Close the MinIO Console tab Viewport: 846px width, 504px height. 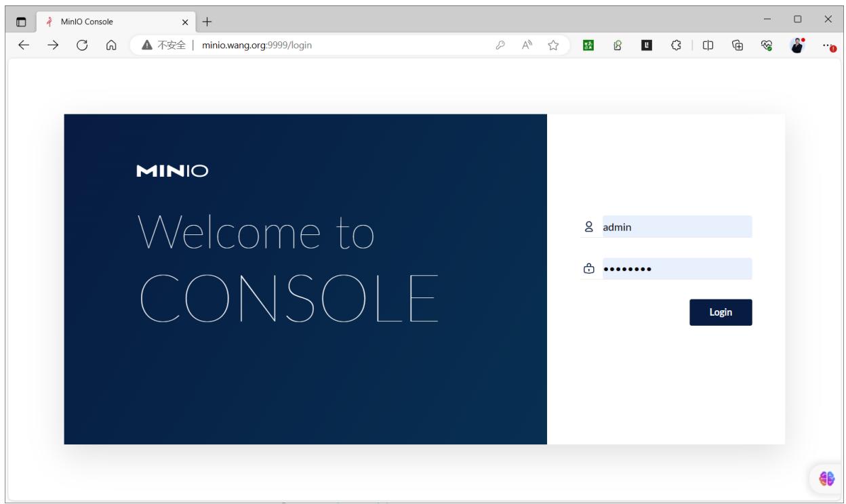coord(184,21)
